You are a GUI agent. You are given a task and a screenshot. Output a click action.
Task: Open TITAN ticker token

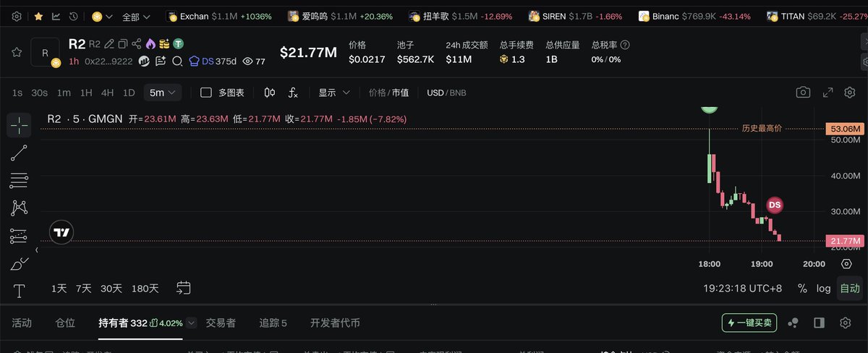(816, 16)
